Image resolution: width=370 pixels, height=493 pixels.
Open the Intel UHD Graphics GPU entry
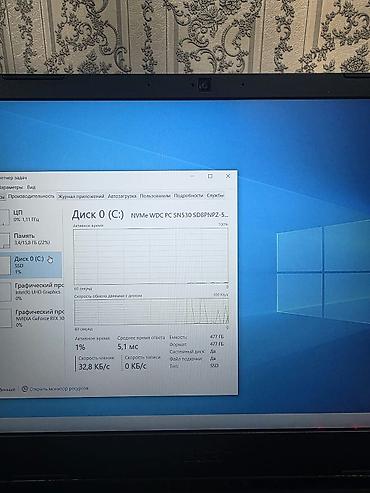tap(32, 291)
